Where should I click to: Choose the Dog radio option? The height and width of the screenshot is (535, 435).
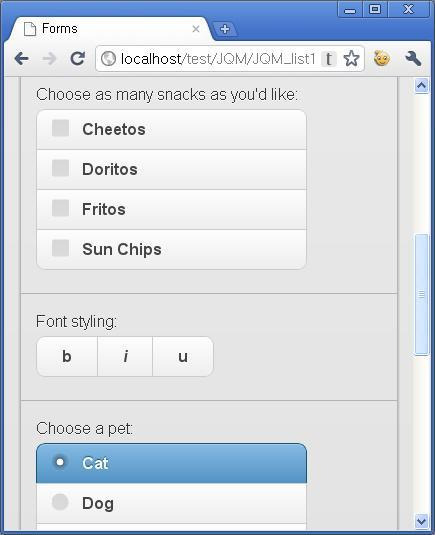pyautogui.click(x=171, y=504)
